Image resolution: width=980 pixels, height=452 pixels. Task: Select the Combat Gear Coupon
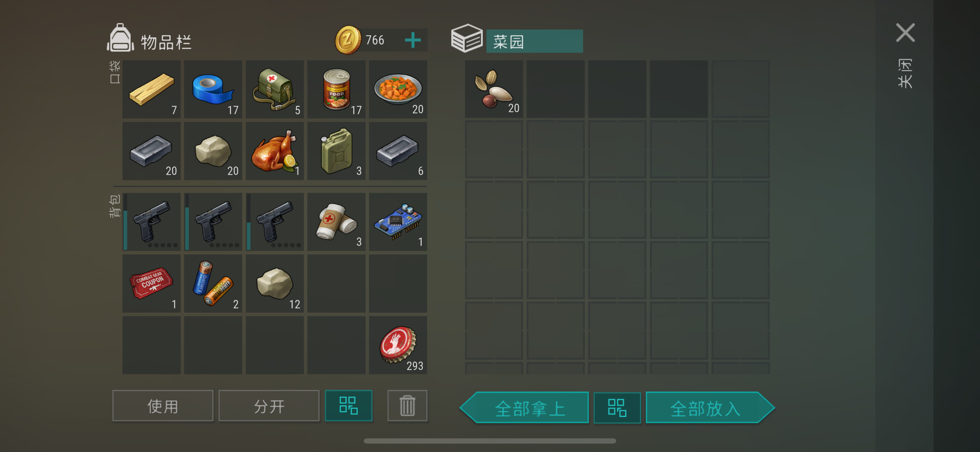(x=151, y=283)
